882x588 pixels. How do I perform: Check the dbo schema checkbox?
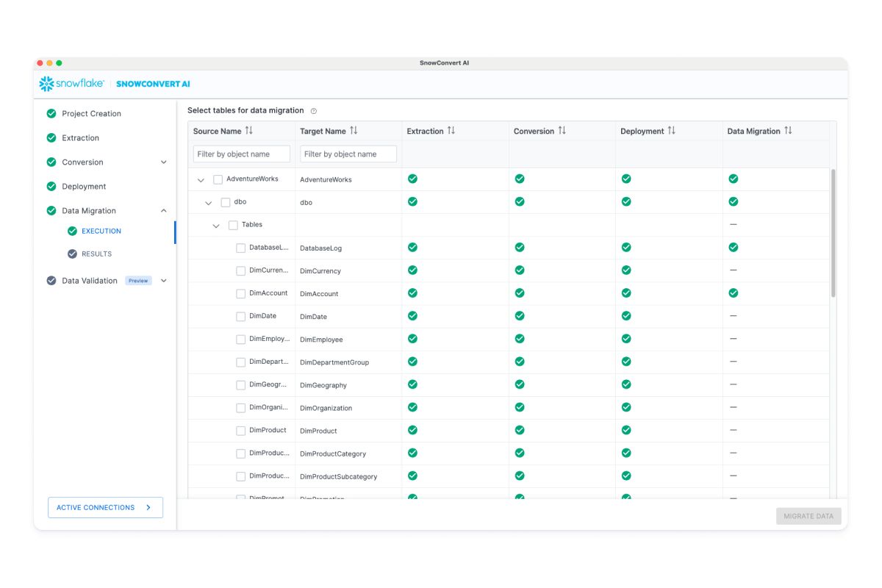click(x=226, y=202)
